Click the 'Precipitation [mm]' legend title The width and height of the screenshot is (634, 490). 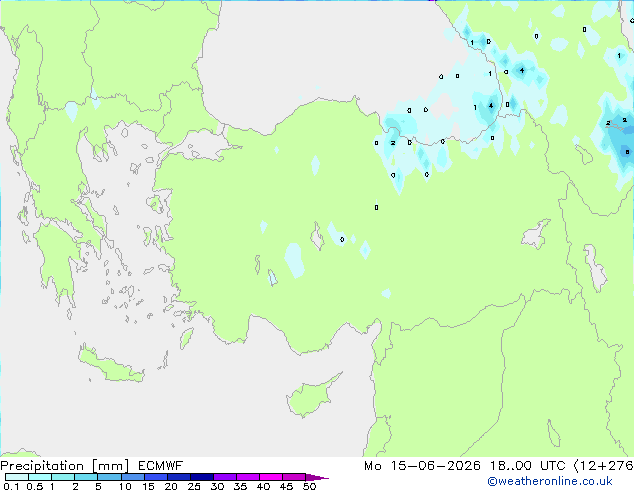(x=65, y=466)
